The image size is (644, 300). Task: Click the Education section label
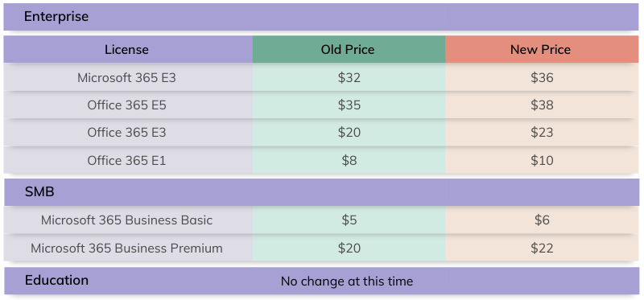pos(56,281)
